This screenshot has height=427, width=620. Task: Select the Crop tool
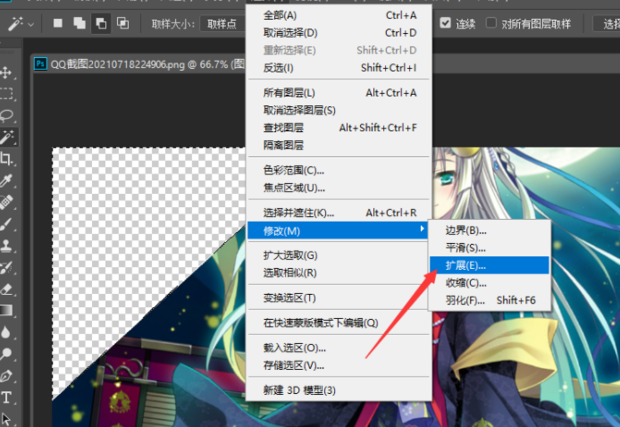[x=6, y=159]
